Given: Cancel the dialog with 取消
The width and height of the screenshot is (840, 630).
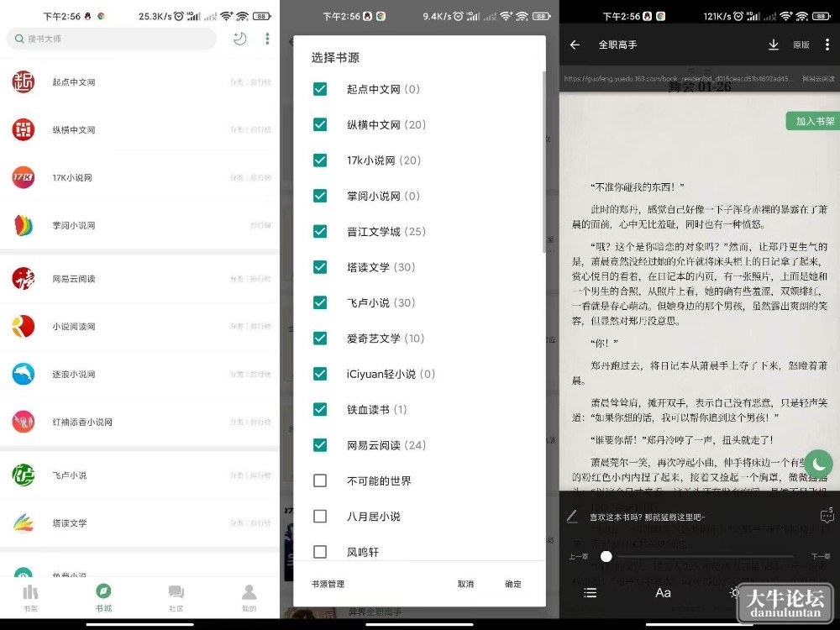Looking at the screenshot, I should point(465,584).
